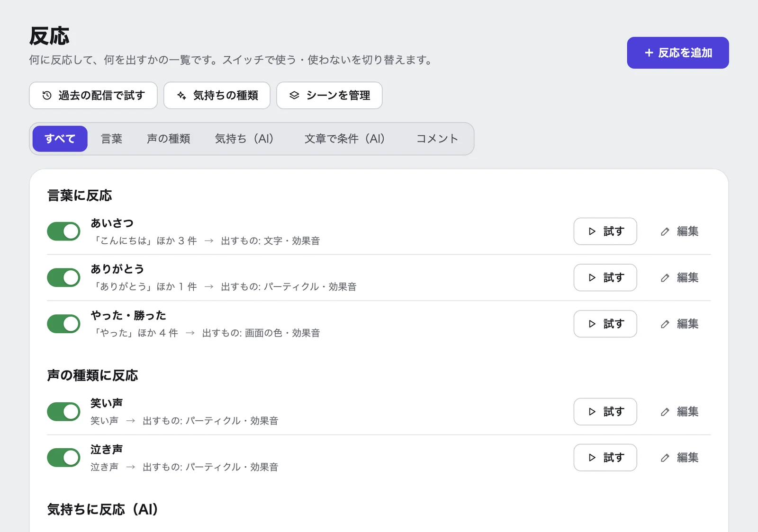Test the あいさつ reaction with 試す
Viewport: 758px width, 532px height.
tap(605, 231)
